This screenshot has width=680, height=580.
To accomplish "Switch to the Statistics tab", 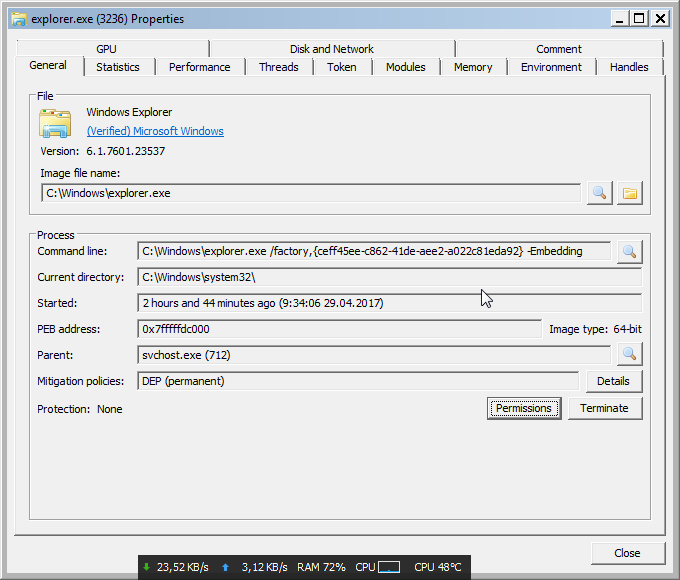I will click(x=118, y=67).
